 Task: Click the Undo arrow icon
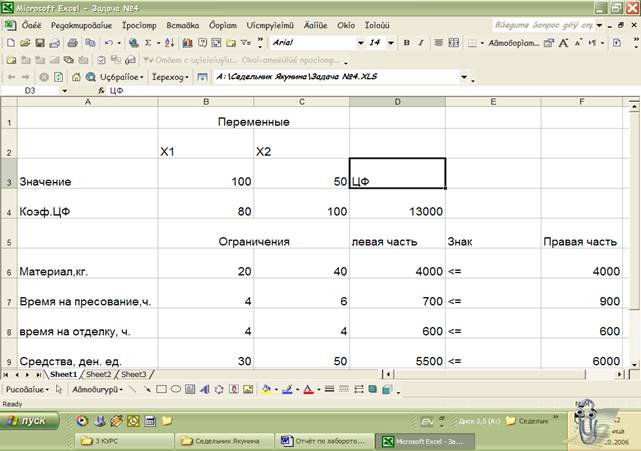[x=108, y=43]
